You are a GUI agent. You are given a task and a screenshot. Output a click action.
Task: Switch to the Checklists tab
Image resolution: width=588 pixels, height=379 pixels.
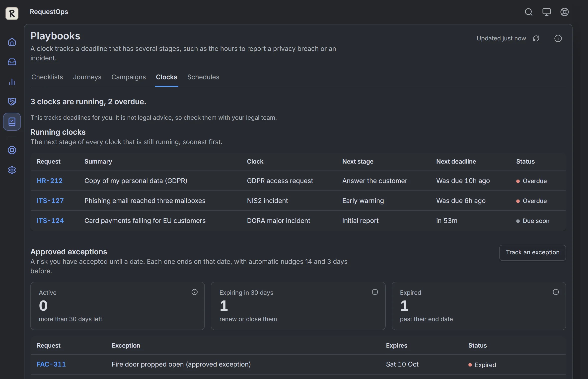click(47, 77)
